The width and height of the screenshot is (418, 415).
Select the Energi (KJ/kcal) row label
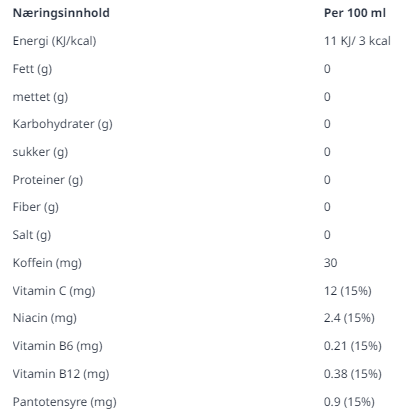[54, 41]
